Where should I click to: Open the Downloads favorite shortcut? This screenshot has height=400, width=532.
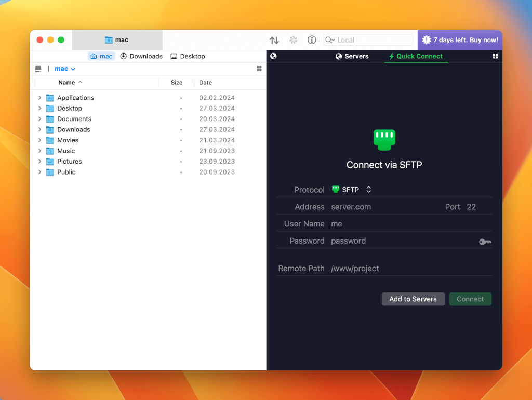coord(141,56)
